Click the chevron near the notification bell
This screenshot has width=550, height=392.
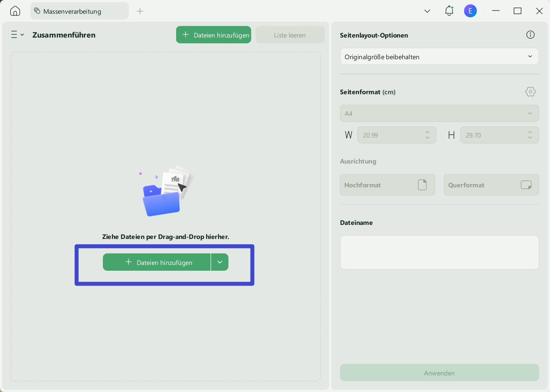(x=427, y=11)
